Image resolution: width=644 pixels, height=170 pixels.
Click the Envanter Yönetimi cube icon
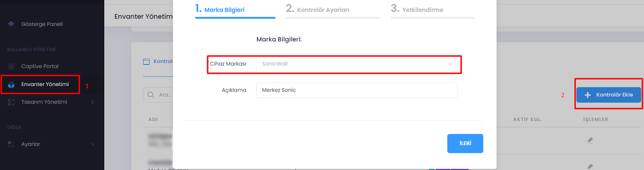11,84
